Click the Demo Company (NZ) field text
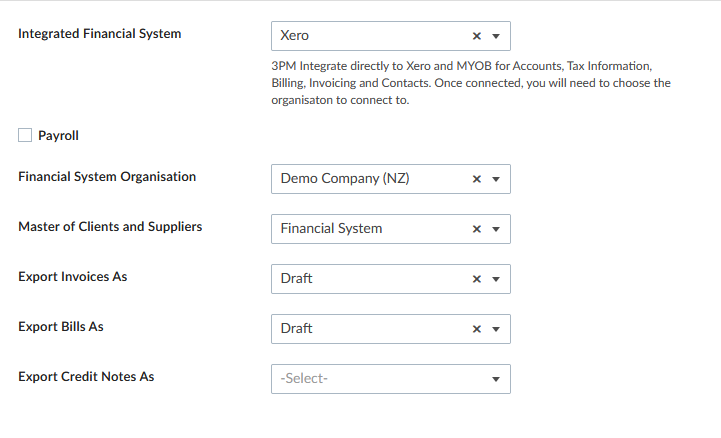The image size is (721, 438). pyautogui.click(x=345, y=178)
